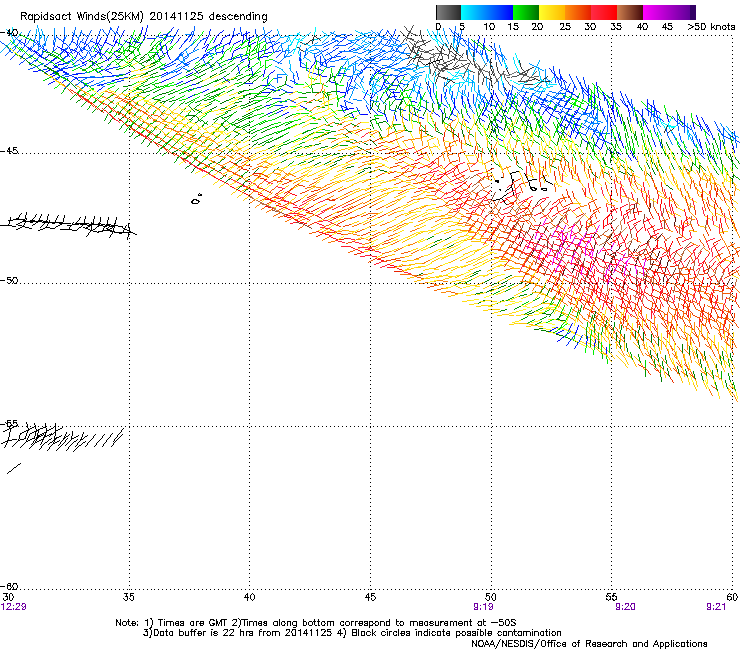This screenshot has width=740, height=650.
Task: Click the title 'Rapidsact Winds(25KM) 20141125 descending'
Action: (143, 17)
